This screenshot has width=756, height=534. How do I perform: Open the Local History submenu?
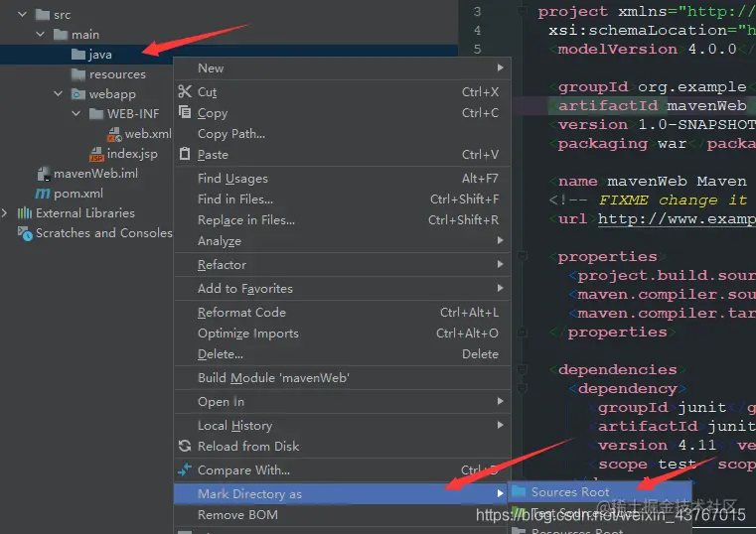pos(342,425)
